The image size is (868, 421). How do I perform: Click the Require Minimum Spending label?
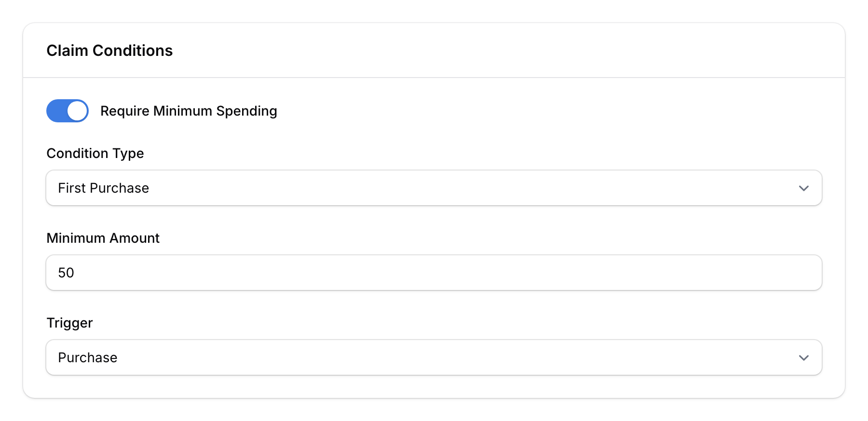pyautogui.click(x=189, y=111)
